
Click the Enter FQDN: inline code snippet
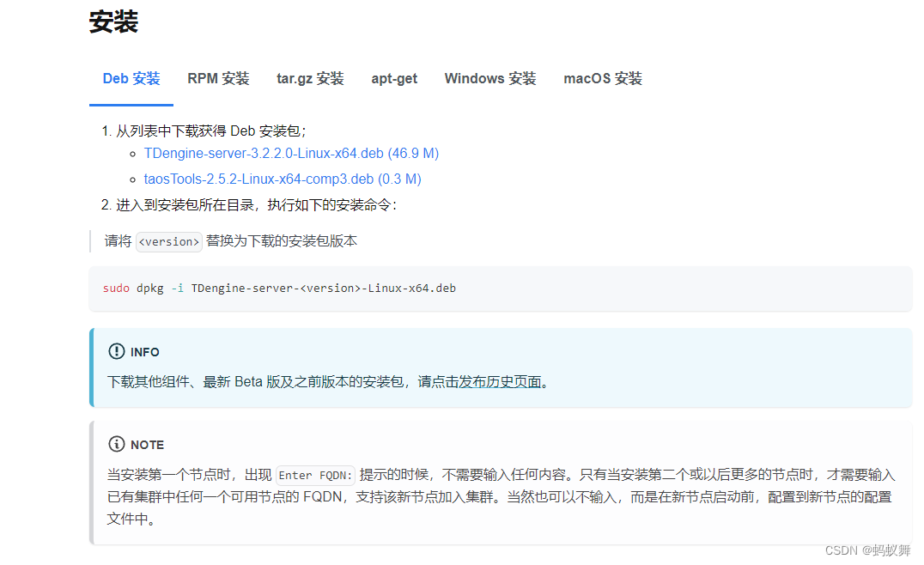click(314, 474)
